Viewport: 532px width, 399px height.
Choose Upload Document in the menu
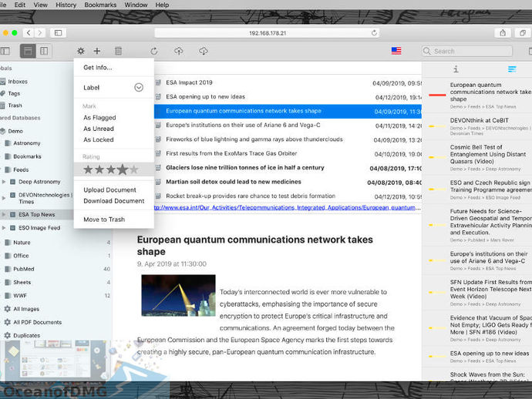110,189
